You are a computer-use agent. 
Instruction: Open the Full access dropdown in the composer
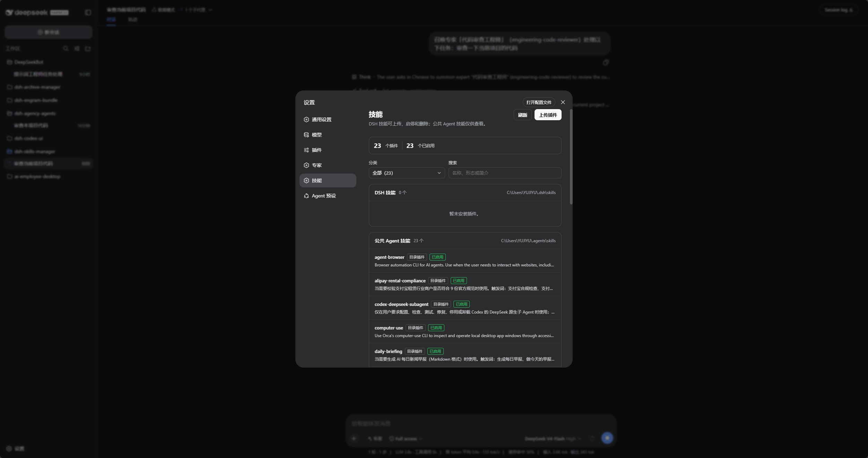pyautogui.click(x=406, y=439)
